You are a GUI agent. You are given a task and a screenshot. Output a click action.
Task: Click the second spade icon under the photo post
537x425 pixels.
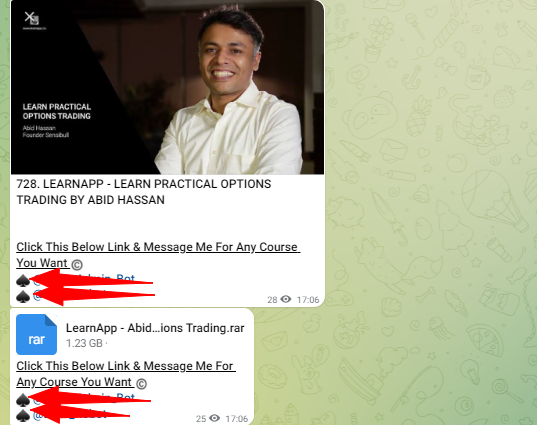(23, 297)
